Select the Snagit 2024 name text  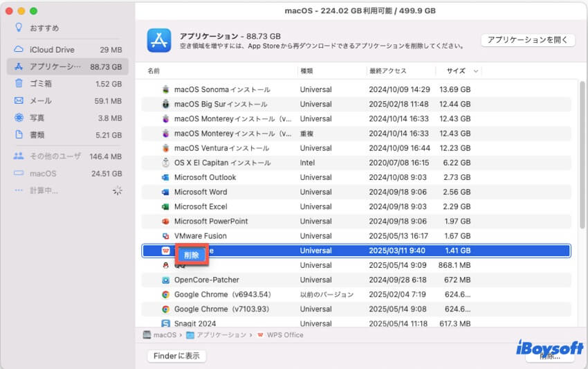tap(195, 323)
